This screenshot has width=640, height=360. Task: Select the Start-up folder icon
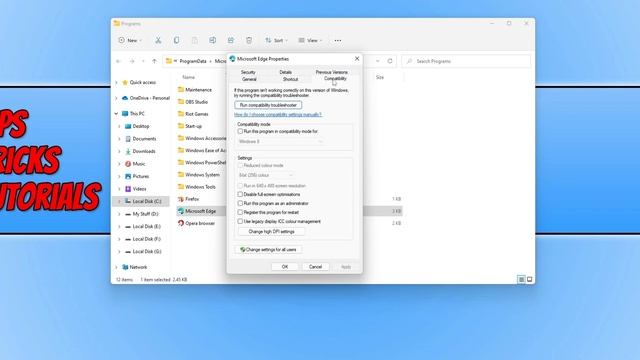coord(181,126)
